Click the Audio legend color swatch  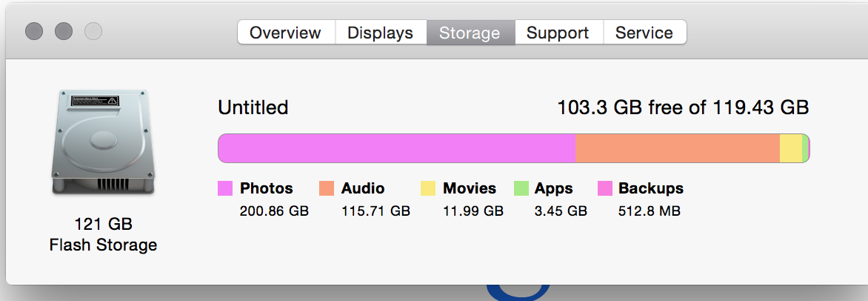click(327, 188)
